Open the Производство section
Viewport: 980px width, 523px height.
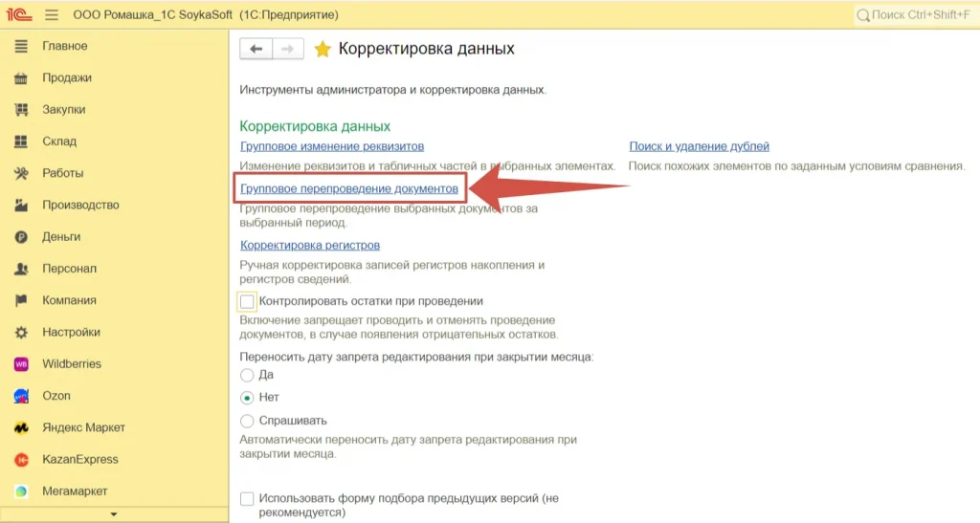tap(80, 206)
